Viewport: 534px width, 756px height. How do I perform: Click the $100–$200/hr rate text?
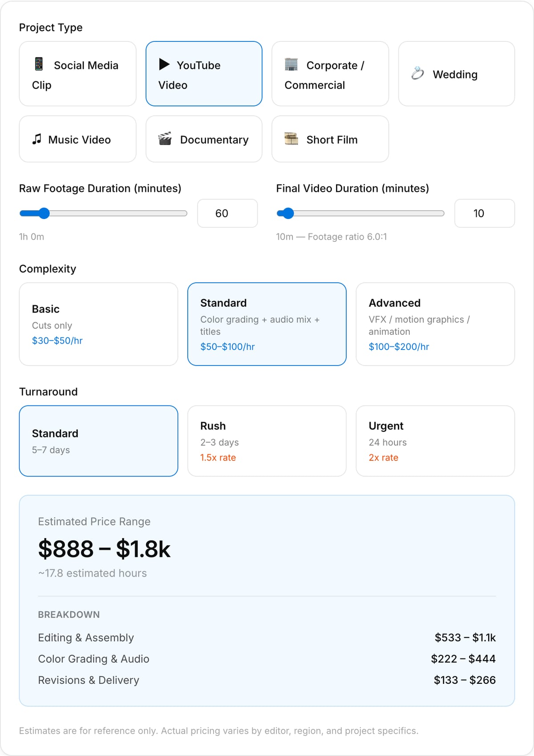(x=399, y=347)
